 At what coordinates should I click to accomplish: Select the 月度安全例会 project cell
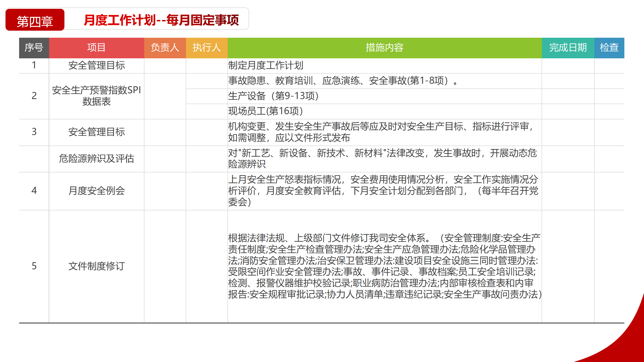tap(96, 191)
